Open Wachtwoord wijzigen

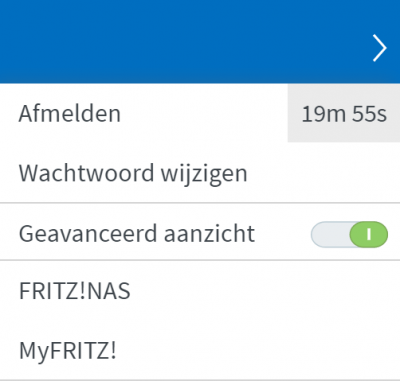click(x=200, y=173)
